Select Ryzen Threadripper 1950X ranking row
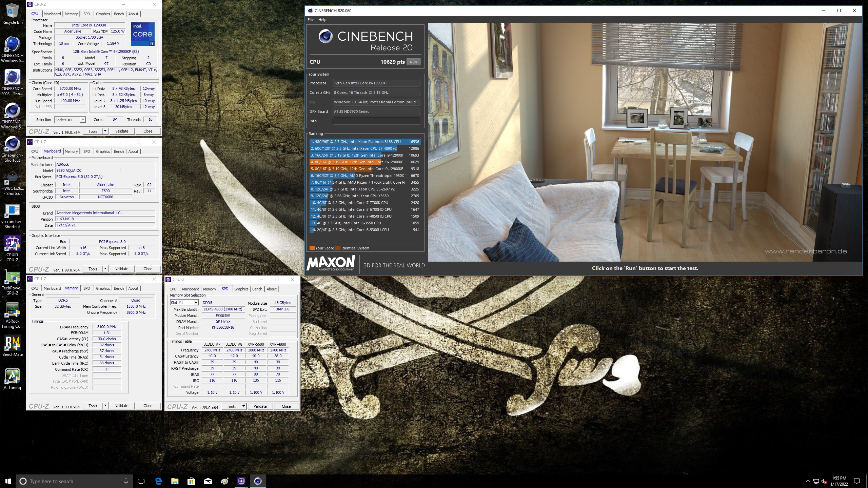The height and width of the screenshot is (488, 868). [x=365, y=176]
